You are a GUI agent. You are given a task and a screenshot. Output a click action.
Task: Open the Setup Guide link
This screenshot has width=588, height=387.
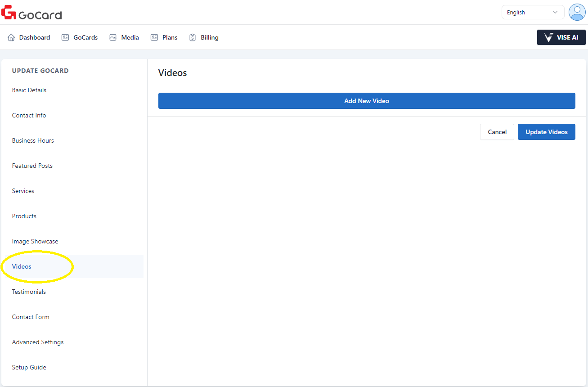coord(29,367)
